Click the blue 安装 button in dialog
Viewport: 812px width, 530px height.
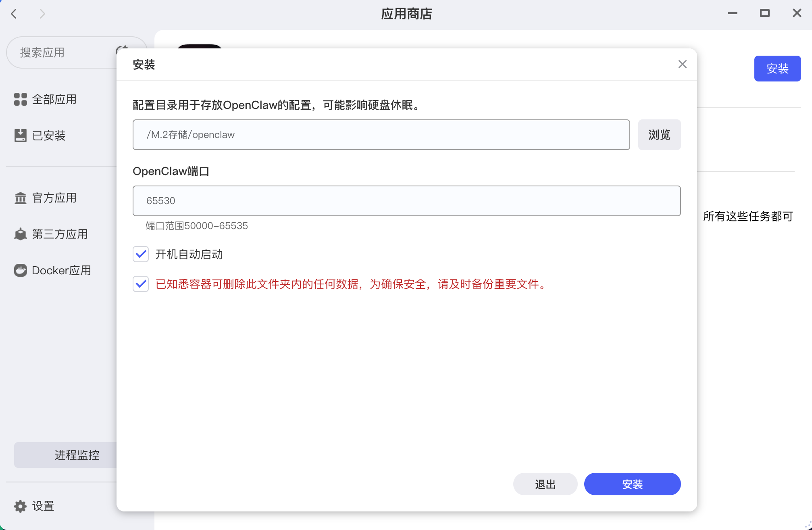tap(632, 484)
